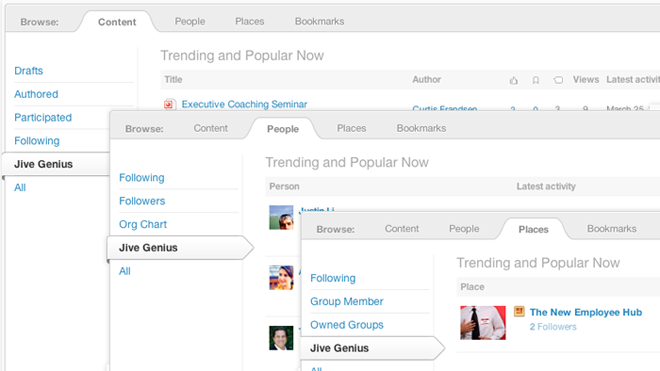Open The New Employee Hub link

586,312
